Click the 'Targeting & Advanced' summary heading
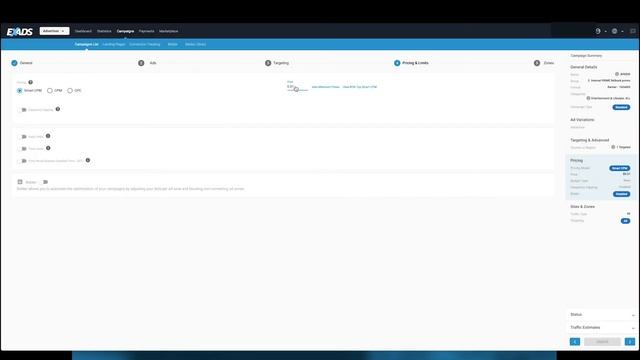The height and width of the screenshot is (360, 640). click(590, 140)
